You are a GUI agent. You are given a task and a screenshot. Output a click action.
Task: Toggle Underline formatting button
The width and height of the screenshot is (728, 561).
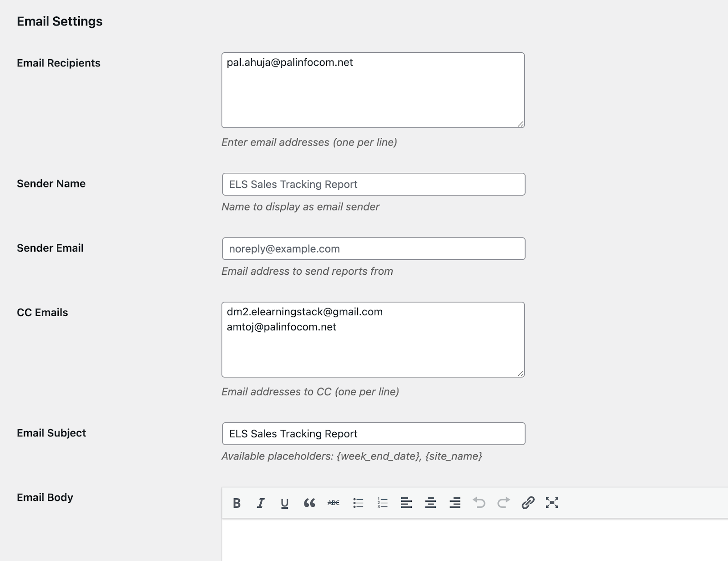[285, 503]
